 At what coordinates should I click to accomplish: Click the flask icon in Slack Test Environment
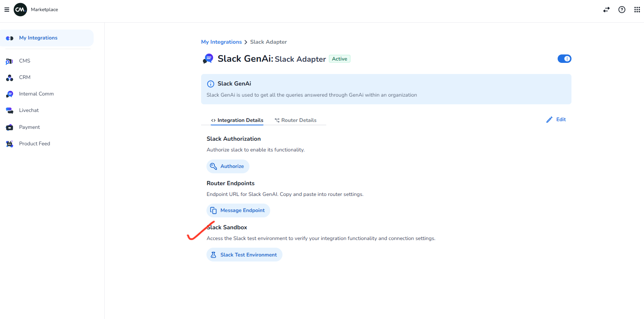pyautogui.click(x=213, y=255)
